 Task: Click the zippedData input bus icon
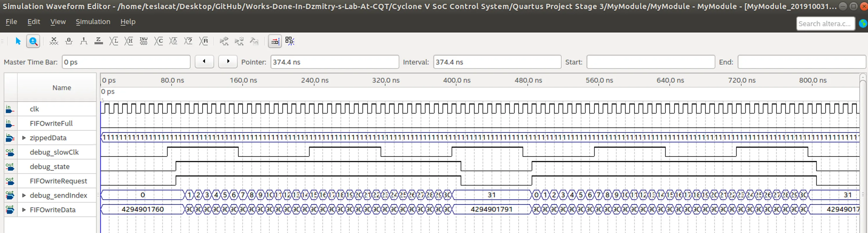(10, 138)
